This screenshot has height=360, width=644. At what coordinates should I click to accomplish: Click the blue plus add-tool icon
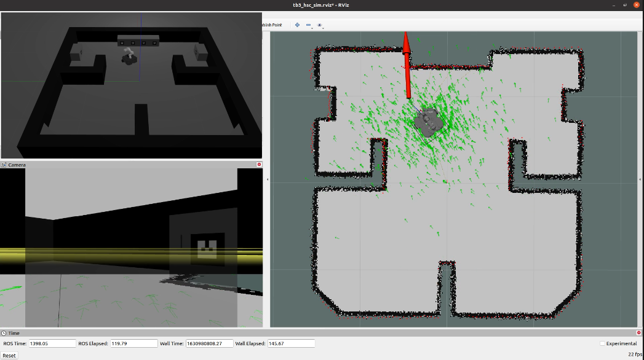(297, 25)
